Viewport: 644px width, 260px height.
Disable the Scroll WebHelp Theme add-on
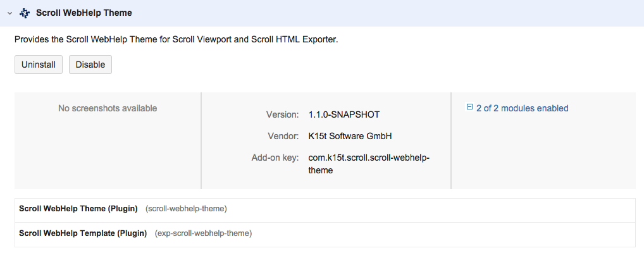click(90, 65)
